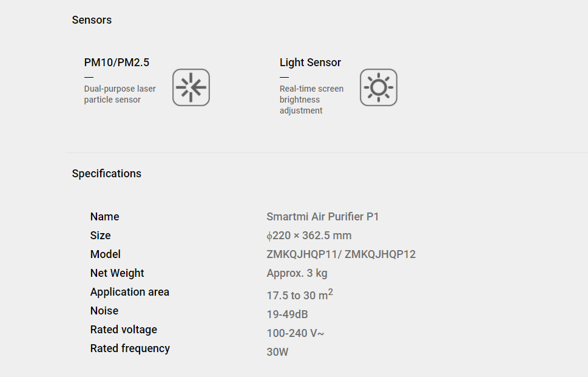Click the ZMKQJHQP11/ ZMKQJHQP12 model value
The width and height of the screenshot is (588, 377).
(341, 254)
